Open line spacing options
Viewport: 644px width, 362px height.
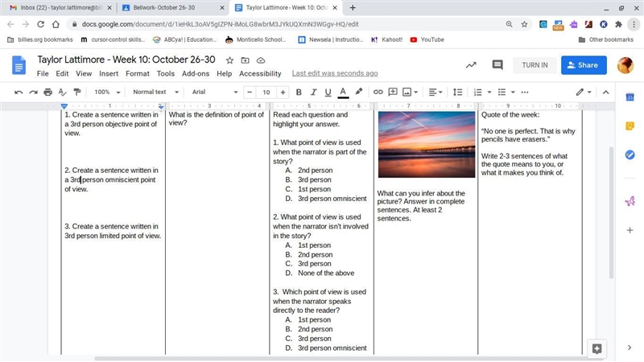click(457, 93)
